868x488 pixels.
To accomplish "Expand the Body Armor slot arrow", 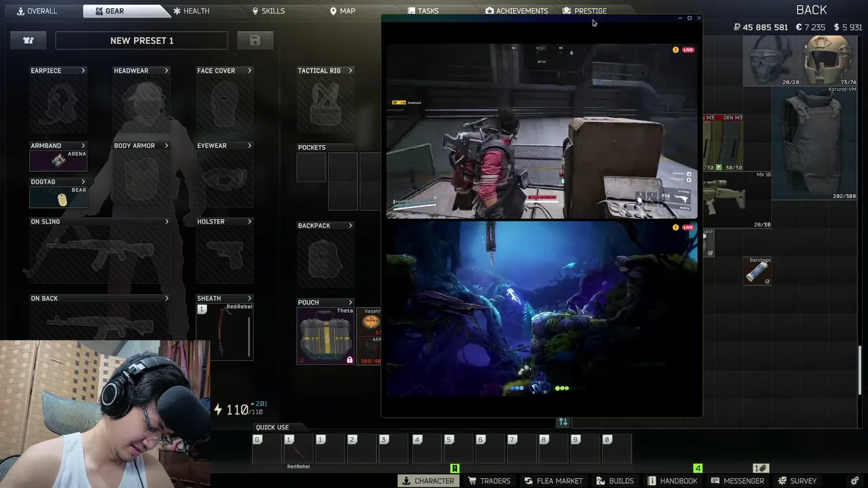I will pos(166,146).
